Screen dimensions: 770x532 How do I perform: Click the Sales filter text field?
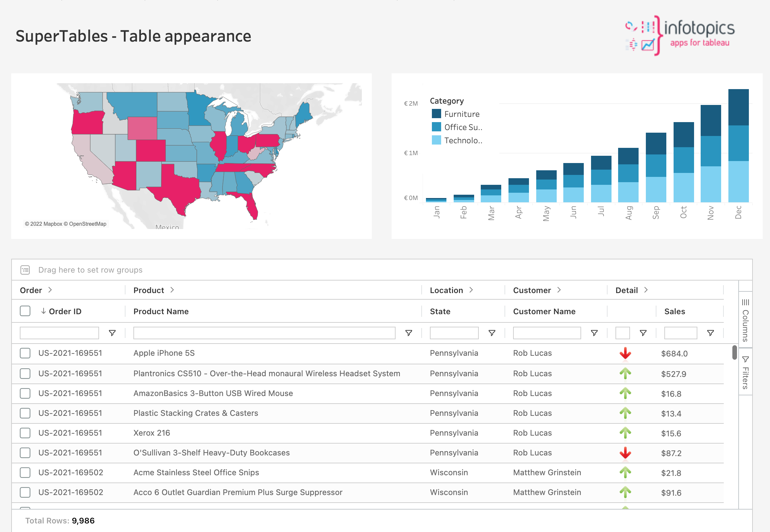click(x=681, y=333)
